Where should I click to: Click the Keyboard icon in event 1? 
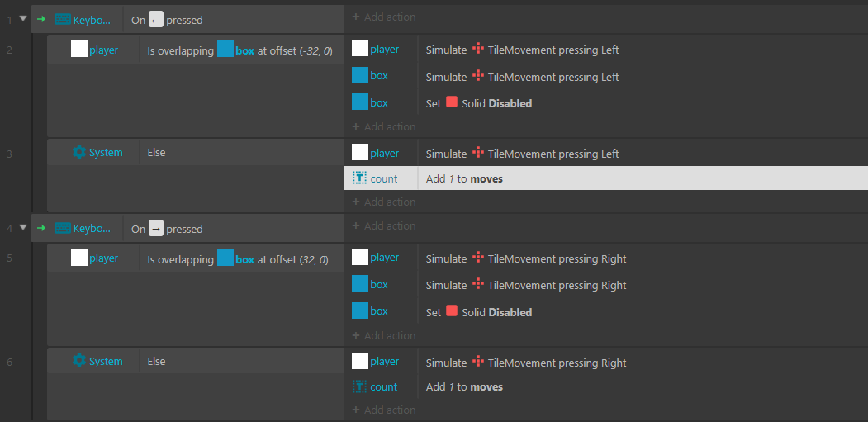click(x=62, y=20)
